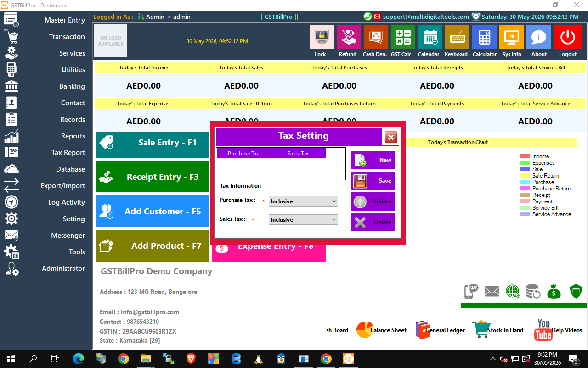The image size is (588, 368).
Task: Open the Contact menu
Action: (x=73, y=103)
